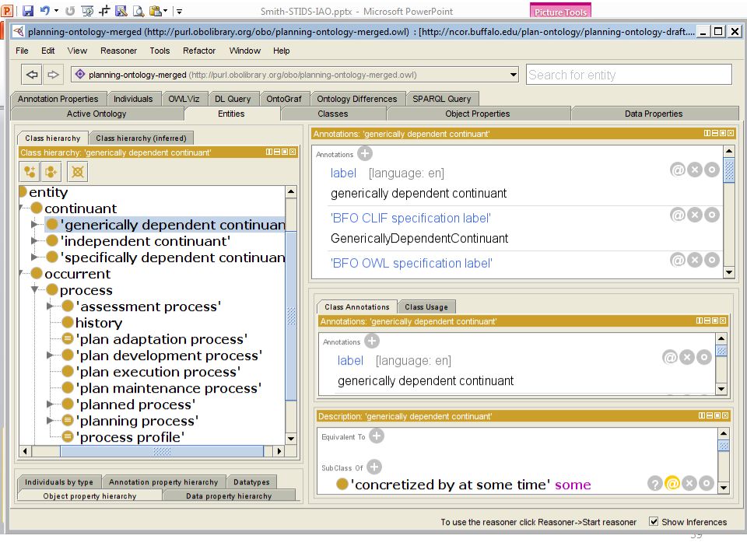Image resolution: width=747 pixels, height=560 pixels.
Task: Add annotation in the Class Annotations panel
Action: click(372, 341)
